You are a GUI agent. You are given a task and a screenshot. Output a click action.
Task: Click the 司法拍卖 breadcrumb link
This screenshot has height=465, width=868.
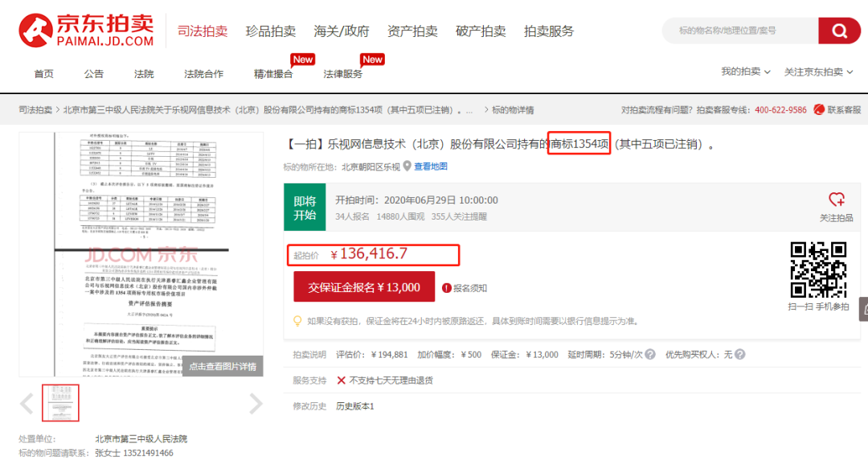coord(35,109)
